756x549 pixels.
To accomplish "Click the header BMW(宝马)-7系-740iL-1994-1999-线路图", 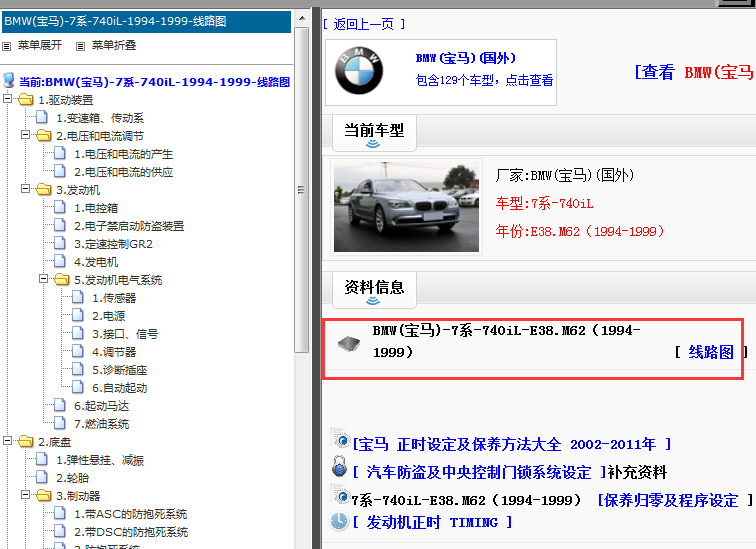I will click(147, 22).
